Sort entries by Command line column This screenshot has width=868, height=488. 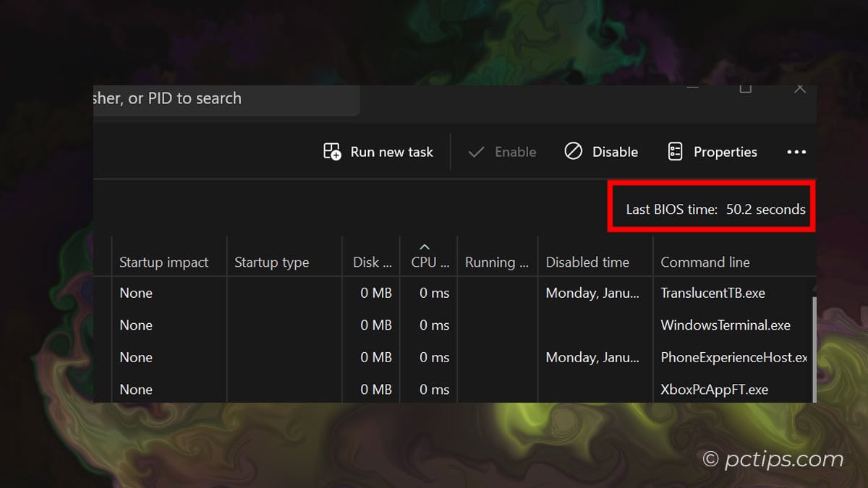coord(705,262)
